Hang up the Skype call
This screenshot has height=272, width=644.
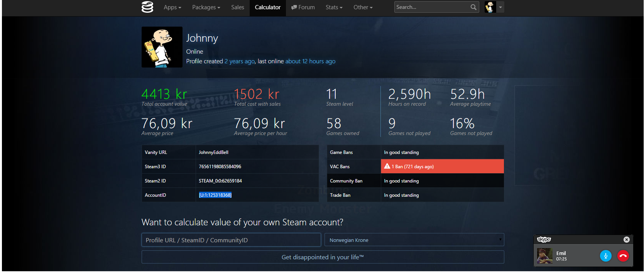pos(623,256)
